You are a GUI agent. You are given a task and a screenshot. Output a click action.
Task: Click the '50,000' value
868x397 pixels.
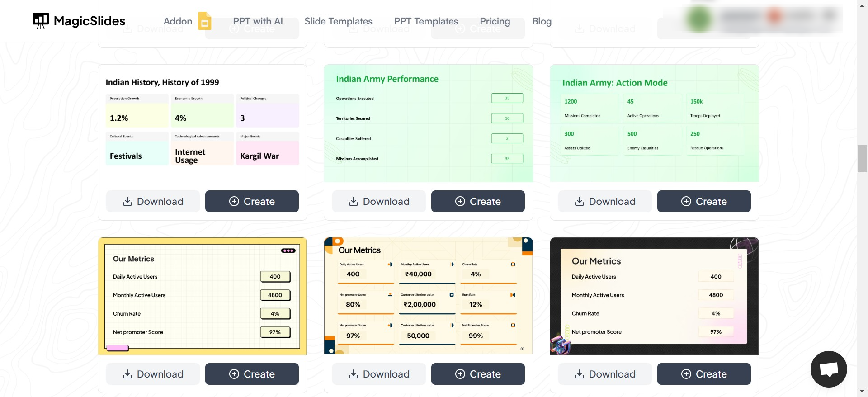pos(418,336)
